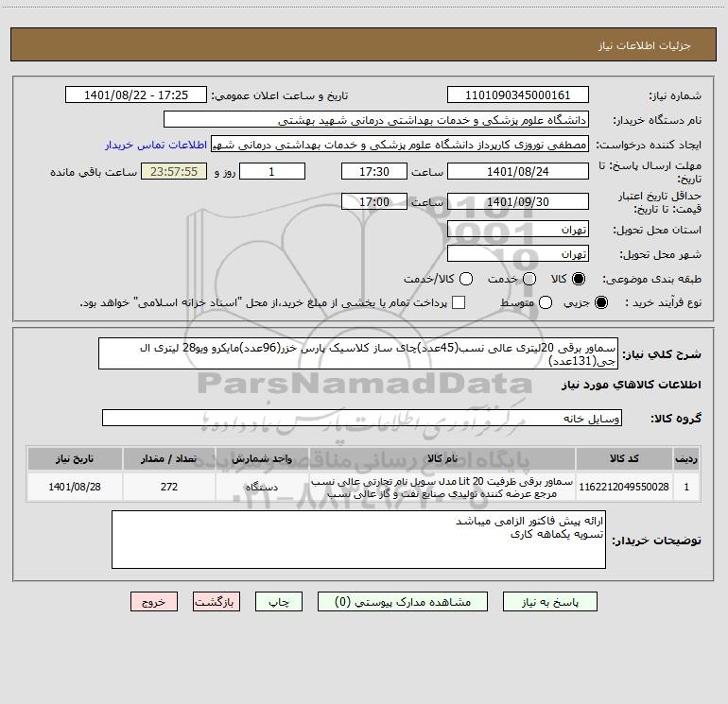Click the validity time field 17:00
Image resolution: width=728 pixels, height=704 pixels.
[x=374, y=202]
